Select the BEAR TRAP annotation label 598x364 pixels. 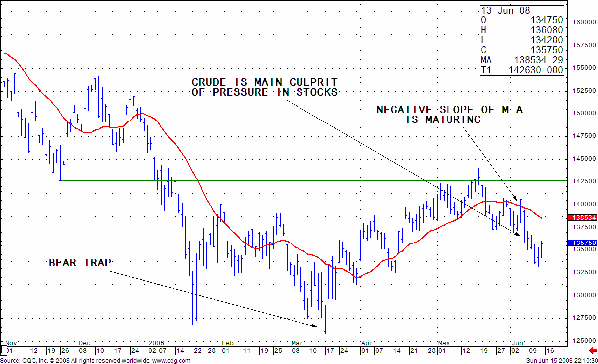80,263
